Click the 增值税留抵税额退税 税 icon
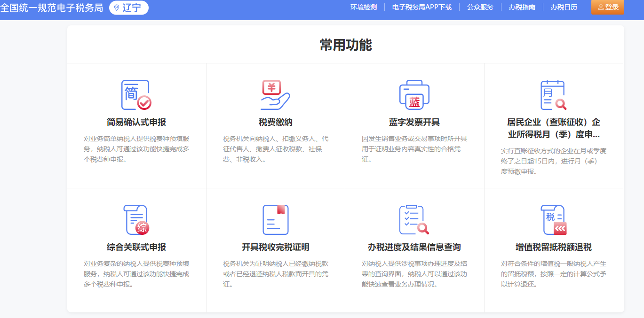The image size is (644, 318). [x=553, y=218]
